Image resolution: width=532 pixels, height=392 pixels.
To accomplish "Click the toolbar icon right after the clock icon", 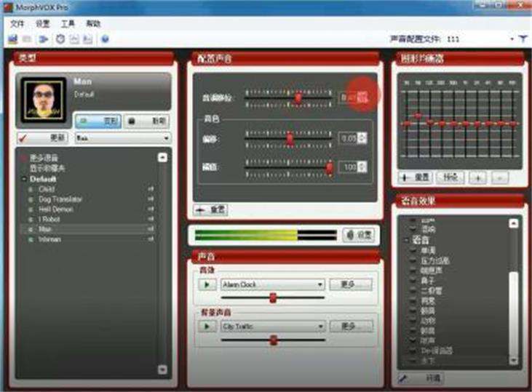I will tap(74, 39).
